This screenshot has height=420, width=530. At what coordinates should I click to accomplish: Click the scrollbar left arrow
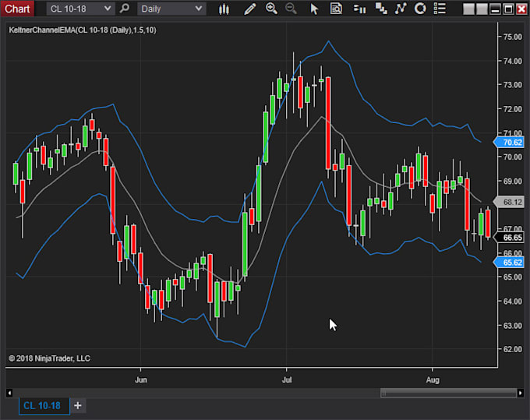coord(9,393)
